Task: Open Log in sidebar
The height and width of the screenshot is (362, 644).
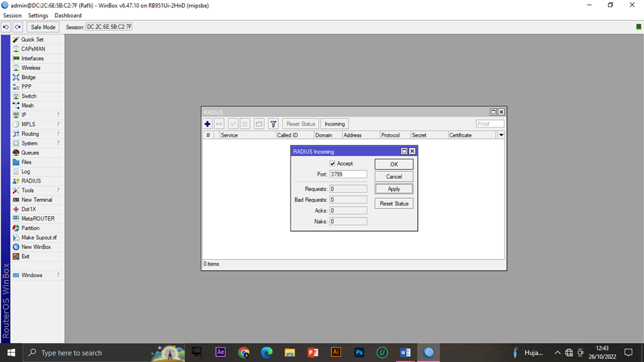Action: click(37, 171)
